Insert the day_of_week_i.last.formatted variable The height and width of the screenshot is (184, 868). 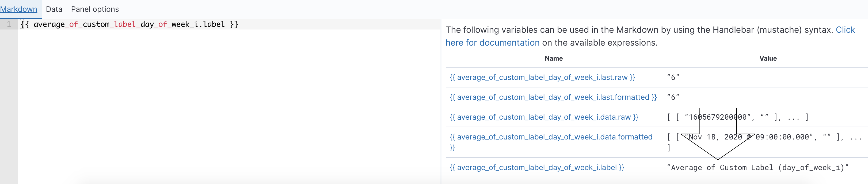tap(553, 97)
